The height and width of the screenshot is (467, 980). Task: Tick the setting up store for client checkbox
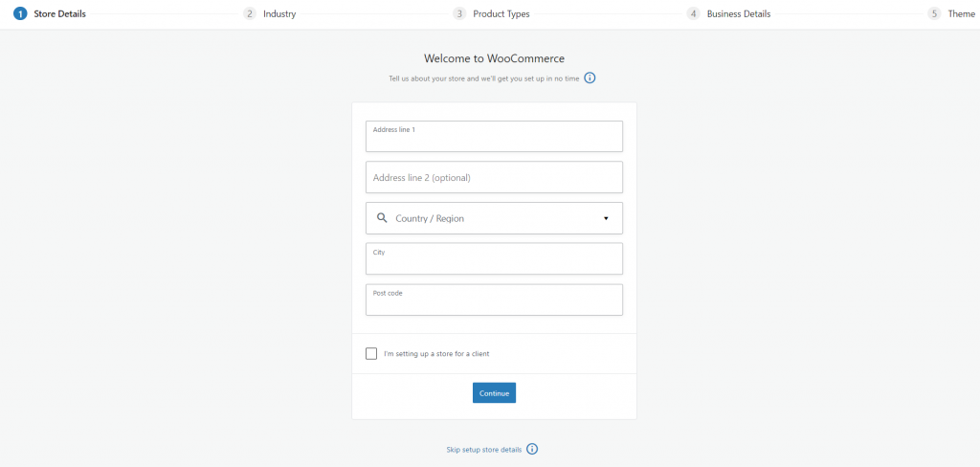371,354
